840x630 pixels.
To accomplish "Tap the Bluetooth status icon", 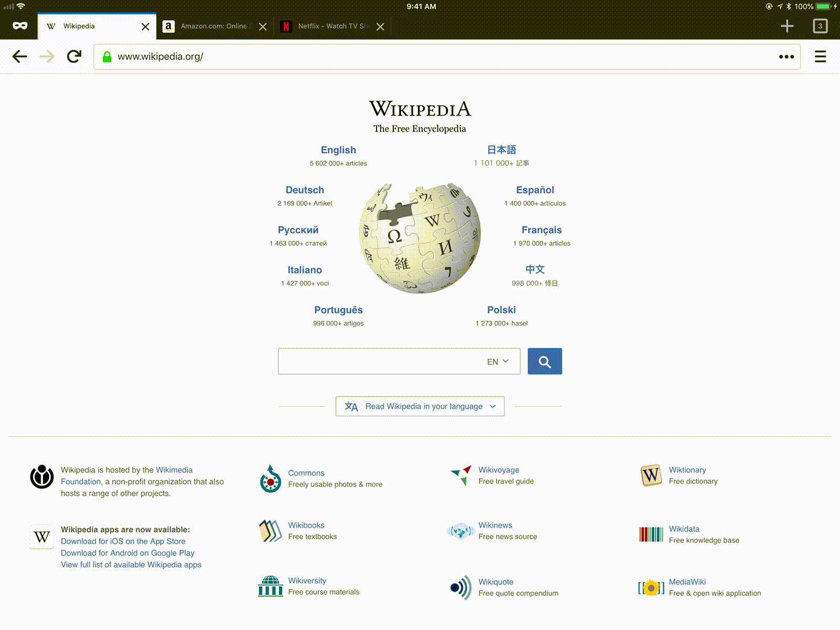I will [789, 6].
